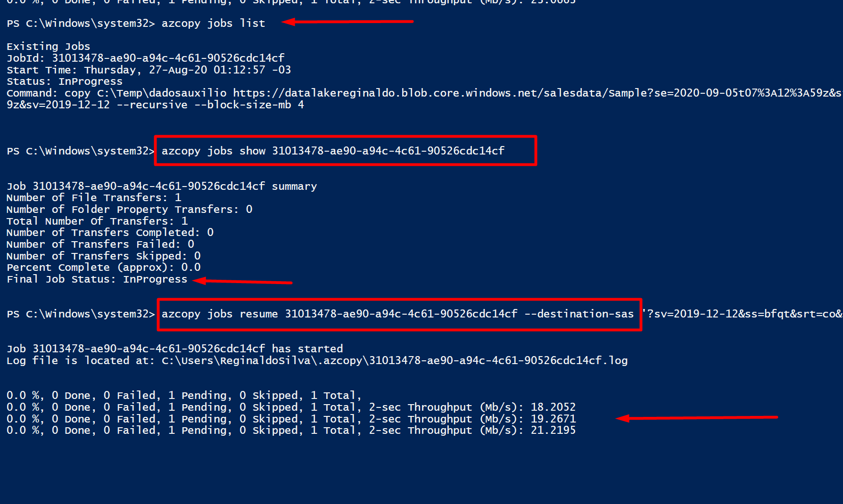This screenshot has width=843, height=504.
Task: Click the 'azcopy jobs list' command text
Action: pos(213,23)
